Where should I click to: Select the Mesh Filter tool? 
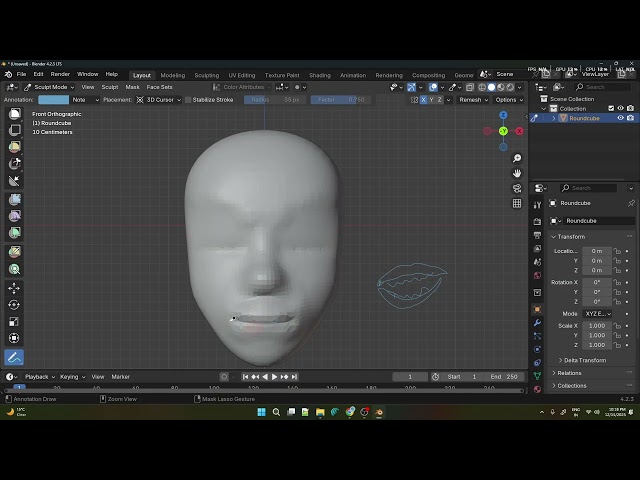tap(15, 199)
